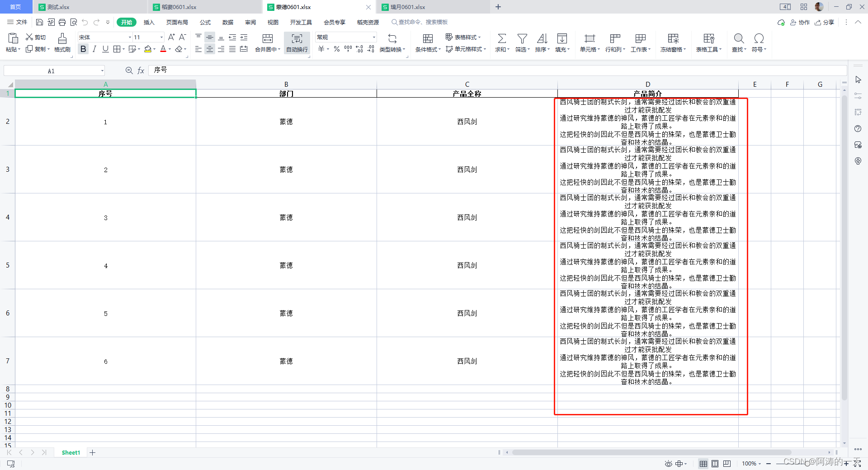
Task: Click the horizontal scrollbar at bottom
Action: [x=651, y=452]
